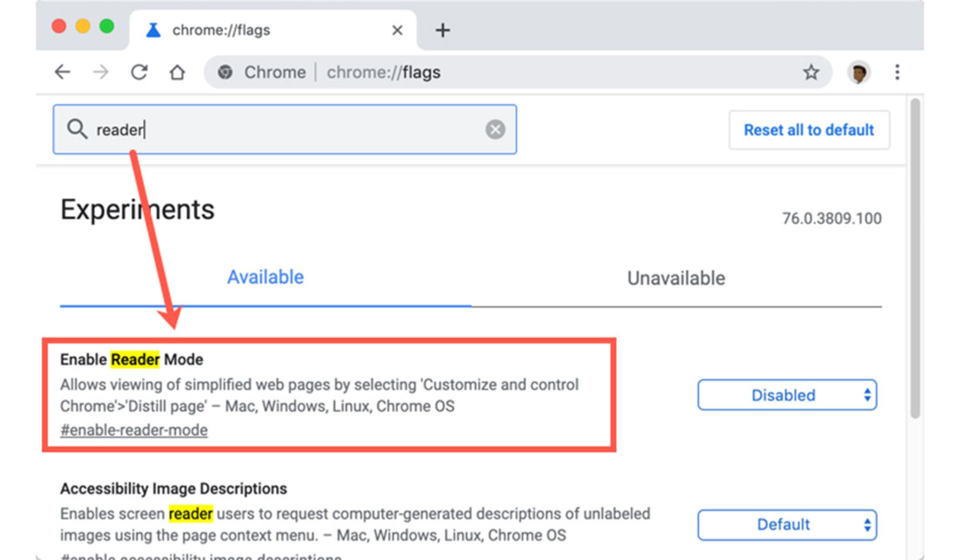
Task: Click Accessibility Image Descriptions heading
Action: click(173, 488)
